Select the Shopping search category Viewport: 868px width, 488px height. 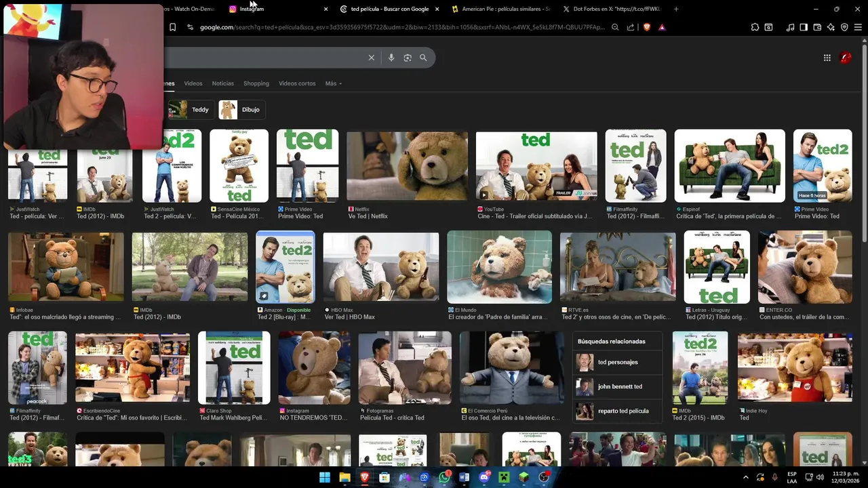256,83
